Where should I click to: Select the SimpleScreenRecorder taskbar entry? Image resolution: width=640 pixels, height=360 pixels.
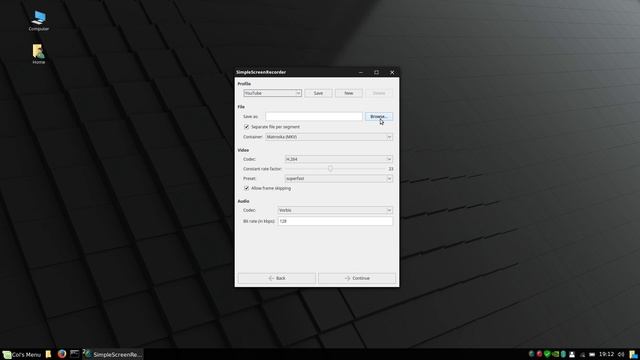[x=113, y=354]
